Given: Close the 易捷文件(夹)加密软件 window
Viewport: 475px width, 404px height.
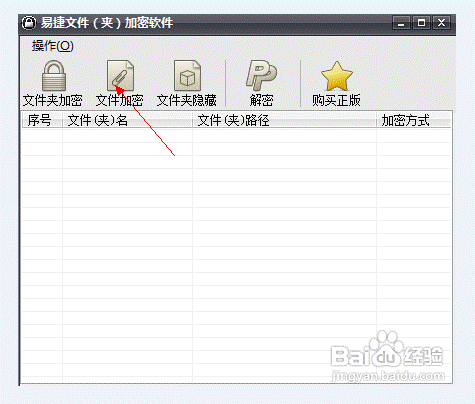Looking at the screenshot, I should click(x=441, y=23).
